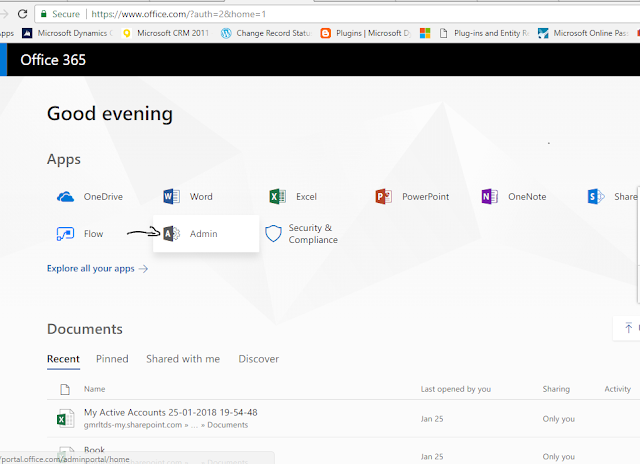Open the Microsoft Dynamics bookmark
640x464 pixels.
point(68,33)
